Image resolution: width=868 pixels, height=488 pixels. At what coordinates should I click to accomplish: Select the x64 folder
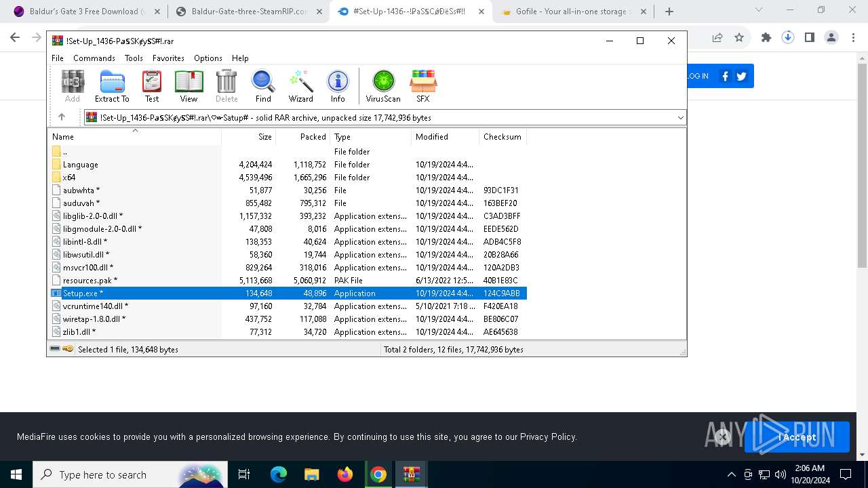[x=69, y=178]
